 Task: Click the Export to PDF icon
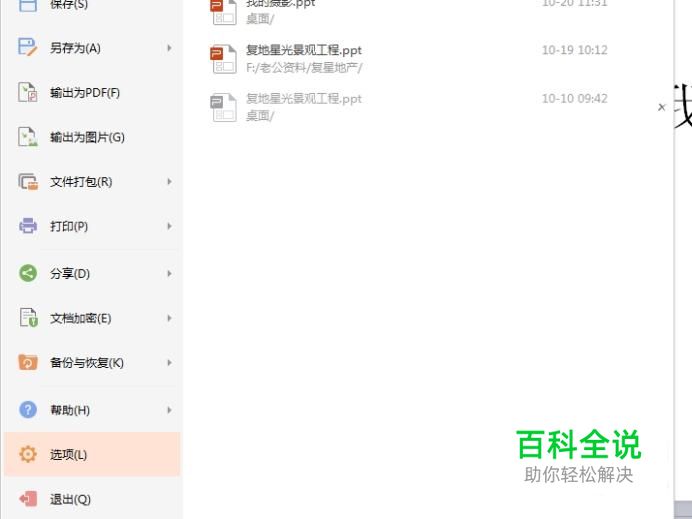(27, 92)
